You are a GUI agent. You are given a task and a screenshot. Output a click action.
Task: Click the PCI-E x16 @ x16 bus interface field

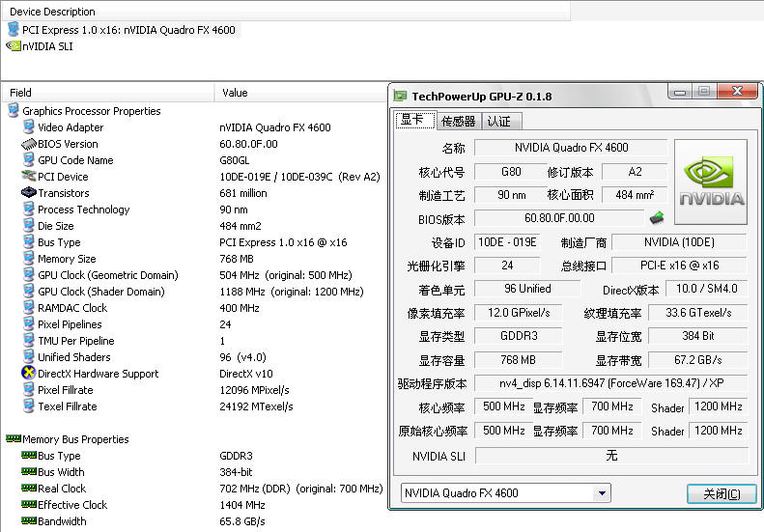coord(679,265)
